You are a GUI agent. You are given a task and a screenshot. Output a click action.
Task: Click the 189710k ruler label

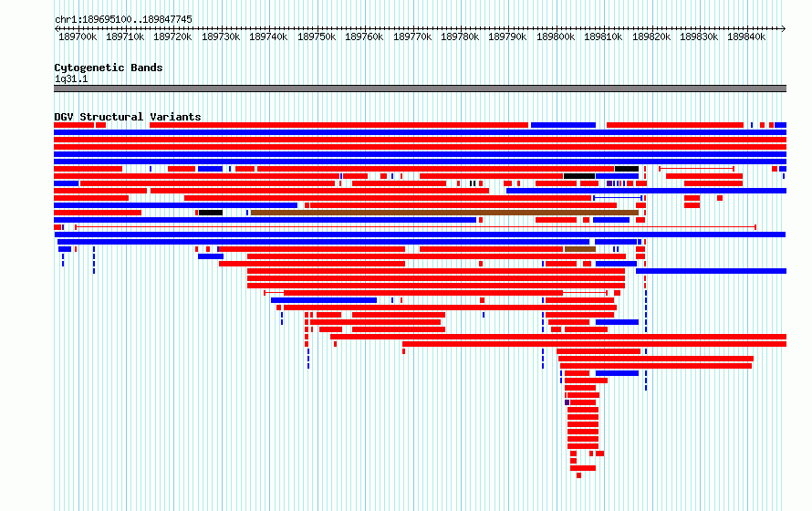pyautogui.click(x=125, y=36)
